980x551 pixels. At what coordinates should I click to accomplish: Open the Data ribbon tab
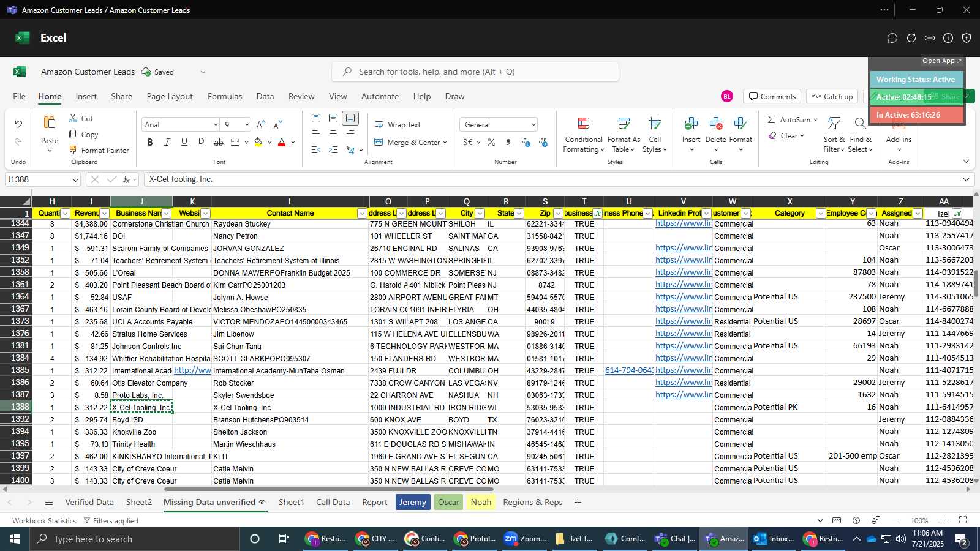tap(265, 96)
